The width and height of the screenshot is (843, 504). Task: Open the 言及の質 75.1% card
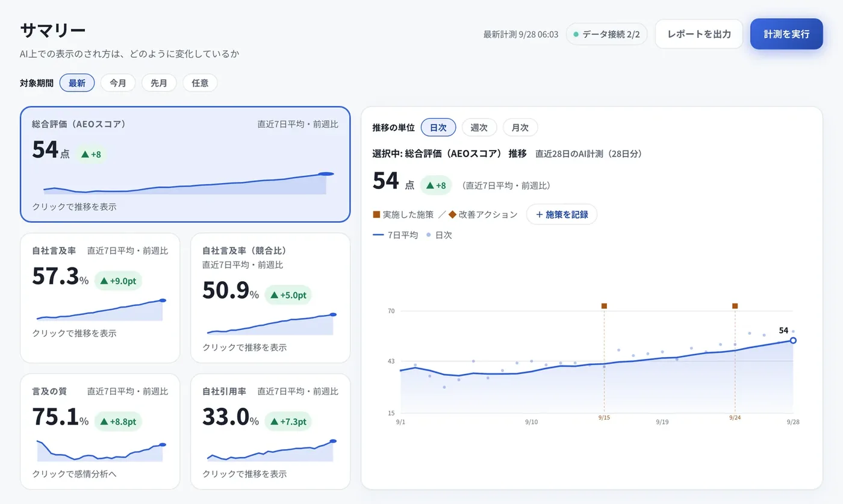[x=100, y=432]
